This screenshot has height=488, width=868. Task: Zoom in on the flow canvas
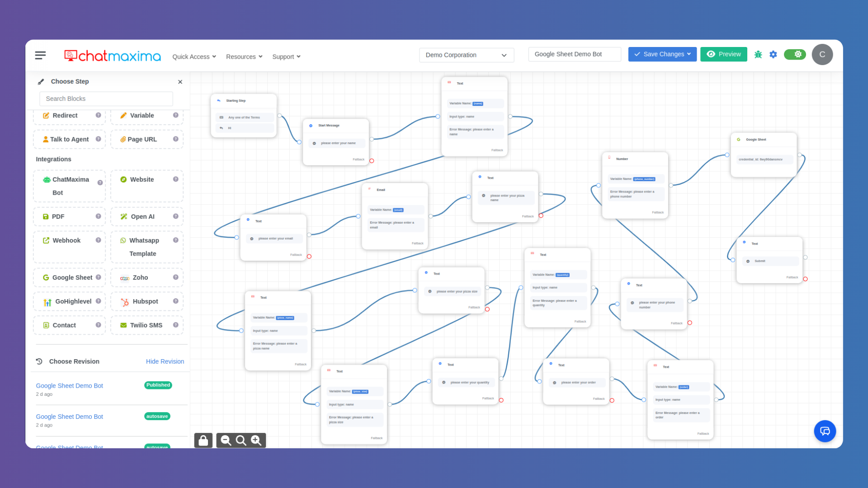coord(256,440)
